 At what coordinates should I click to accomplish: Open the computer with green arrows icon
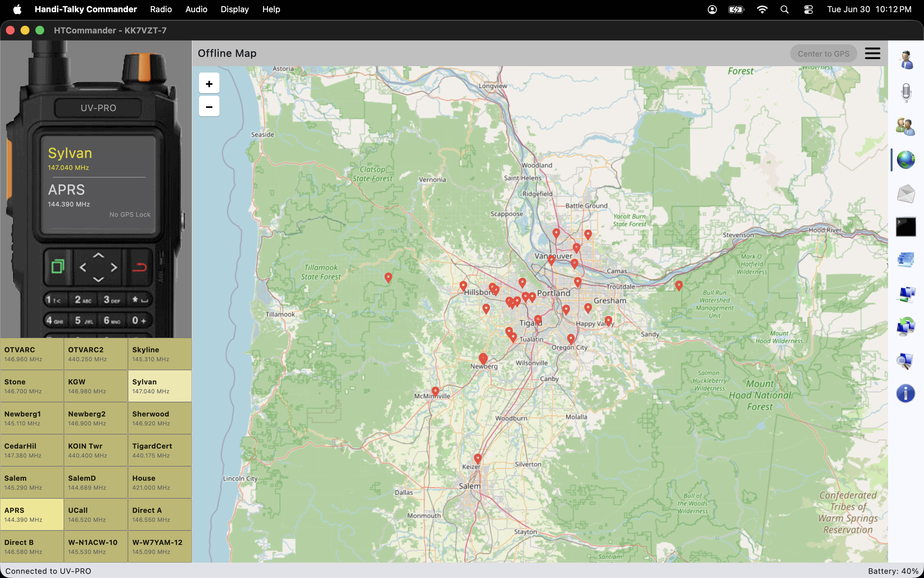pos(906,327)
